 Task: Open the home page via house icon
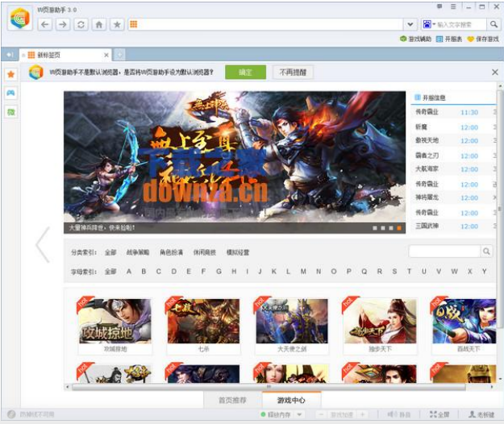point(99,24)
